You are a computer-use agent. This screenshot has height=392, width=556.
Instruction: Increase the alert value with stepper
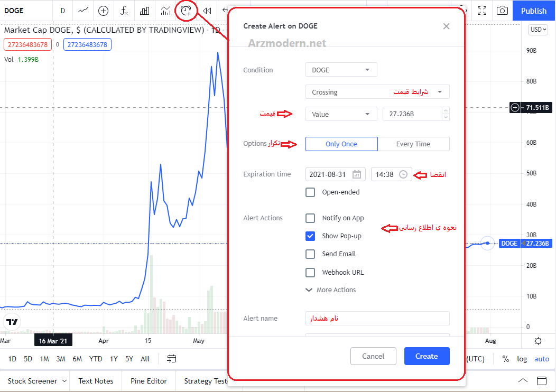coord(446,110)
